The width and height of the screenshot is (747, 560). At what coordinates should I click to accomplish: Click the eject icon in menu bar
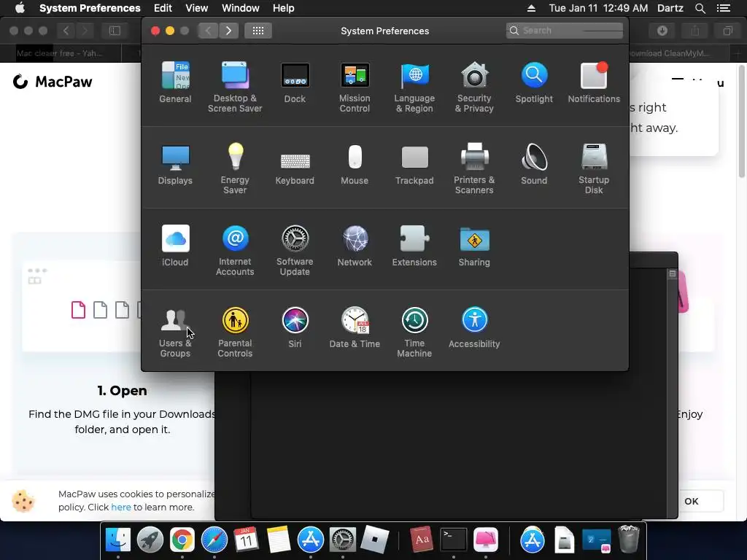tap(531, 8)
